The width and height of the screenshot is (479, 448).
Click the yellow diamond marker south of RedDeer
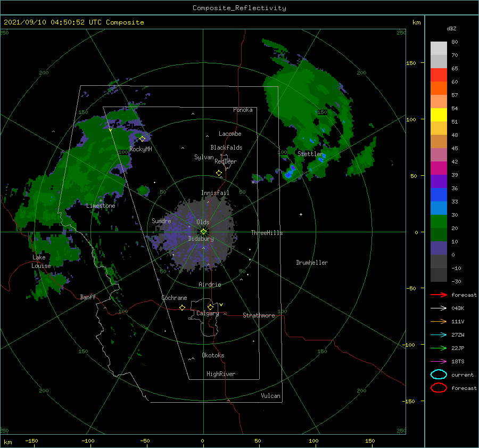(219, 173)
